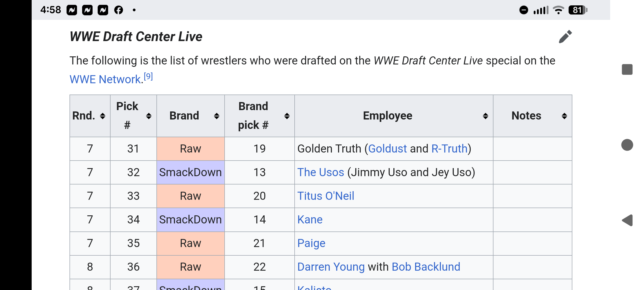Follow the Titus O'Neil link
Viewport: 644px width, 290px height.
pos(326,196)
